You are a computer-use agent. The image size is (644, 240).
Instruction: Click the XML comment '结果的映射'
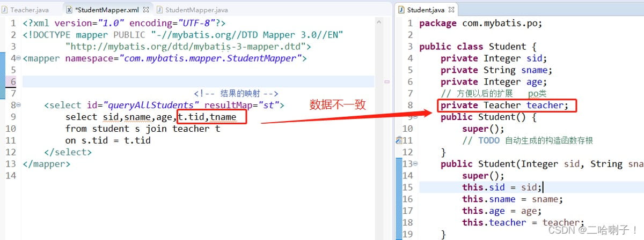pos(236,93)
